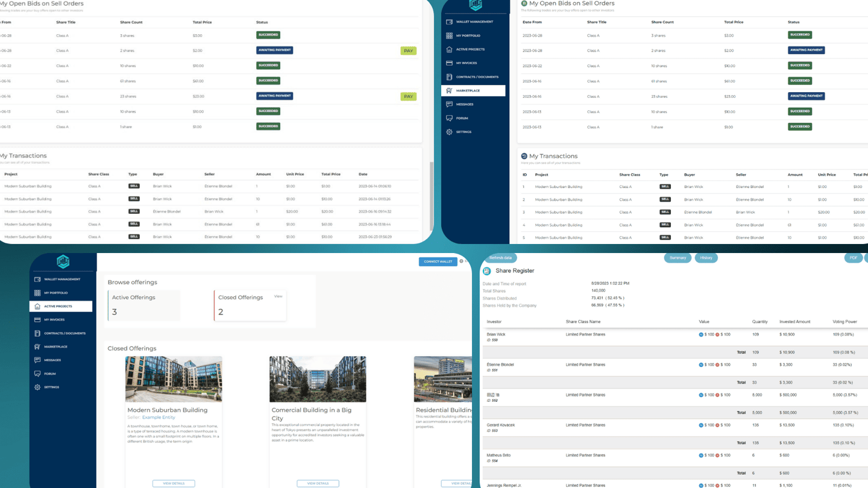Export the Share Register as PDF
868x488 pixels.
pyautogui.click(x=853, y=258)
